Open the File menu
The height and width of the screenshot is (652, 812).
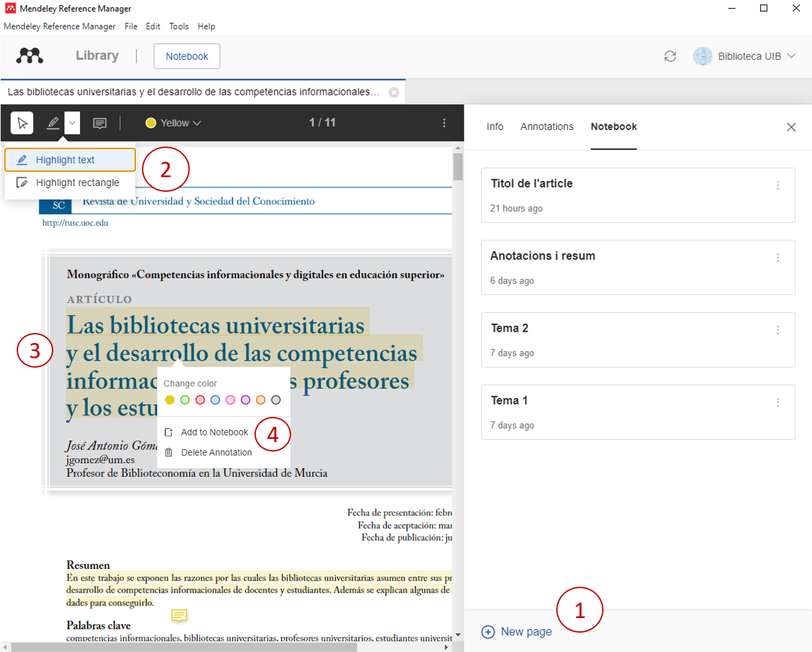[x=131, y=27]
